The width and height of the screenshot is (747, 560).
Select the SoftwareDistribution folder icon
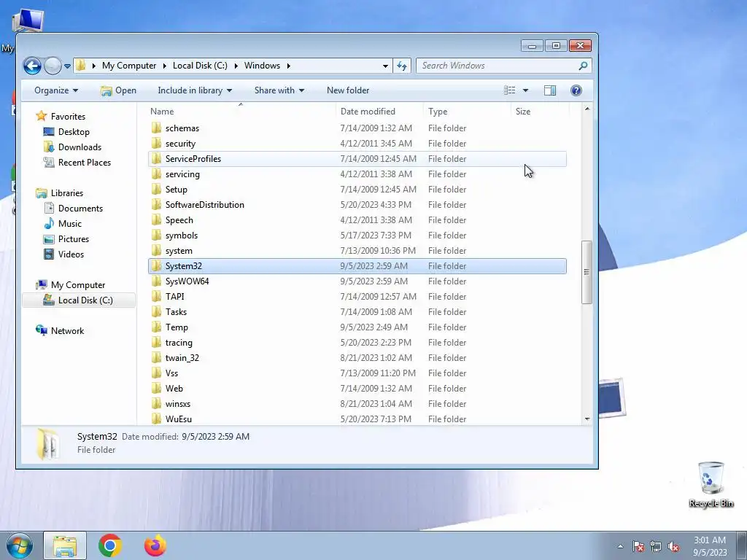[156, 205]
